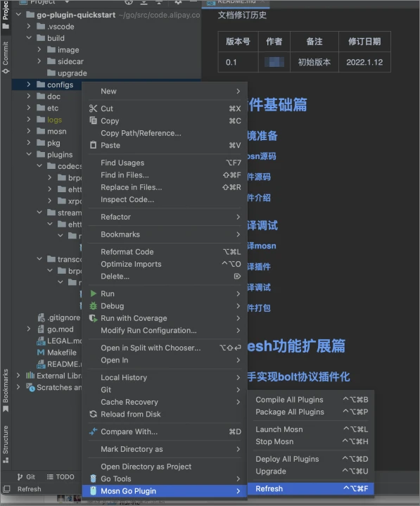420x506 pixels.
Task: Select the upgrade folder in tree
Action: click(x=72, y=73)
